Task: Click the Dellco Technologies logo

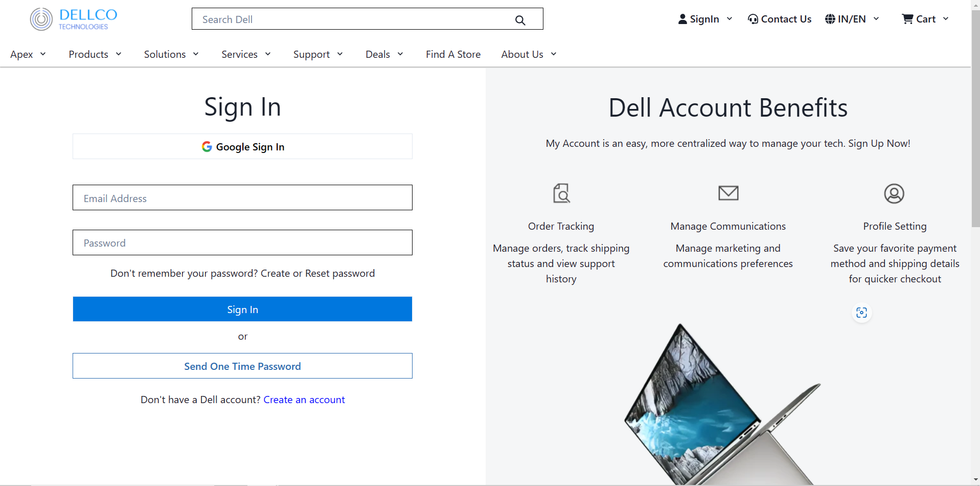Action: (x=74, y=19)
